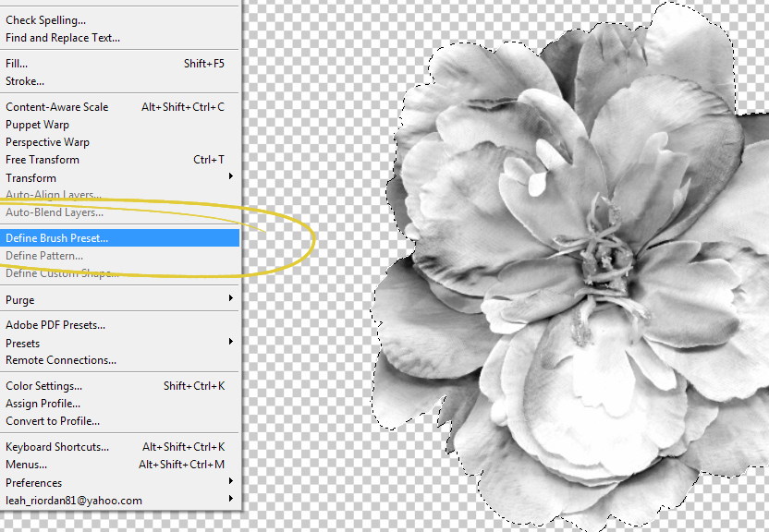Select the Fill command
The width and height of the screenshot is (769, 532).
point(119,63)
